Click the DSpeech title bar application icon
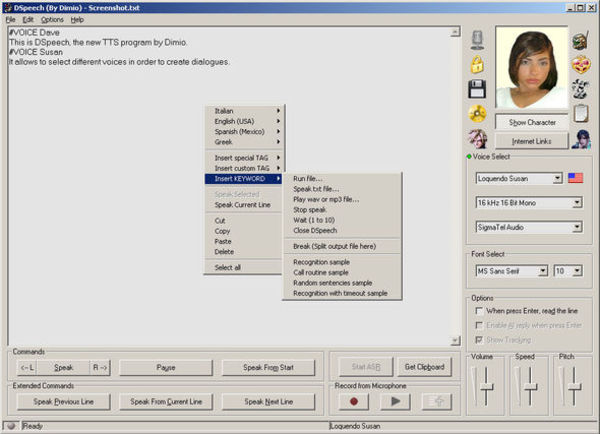Image resolution: width=600 pixels, height=434 pixels. coord(7,8)
